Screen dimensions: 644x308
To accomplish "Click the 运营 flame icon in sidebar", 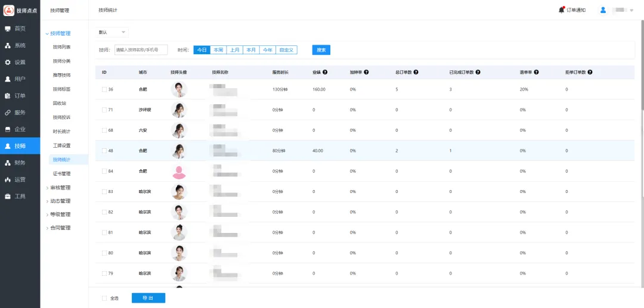I will click(x=8, y=179).
